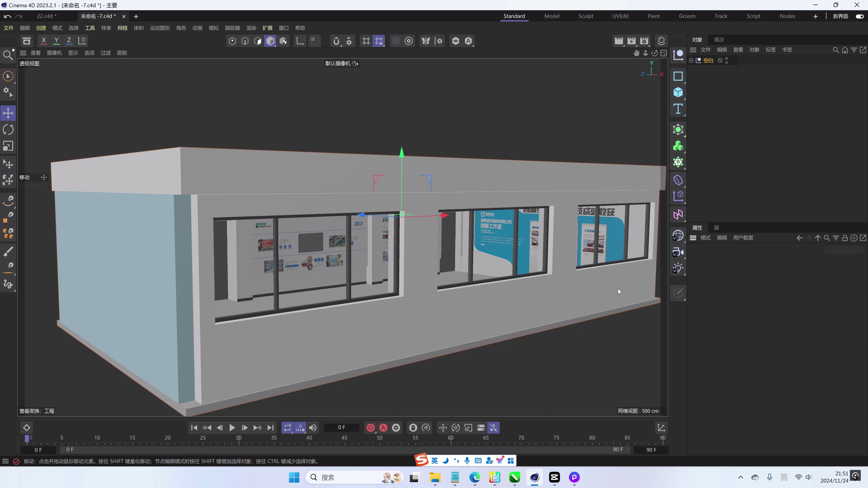
Task: Select the Rotate tool
Action: click(8, 129)
